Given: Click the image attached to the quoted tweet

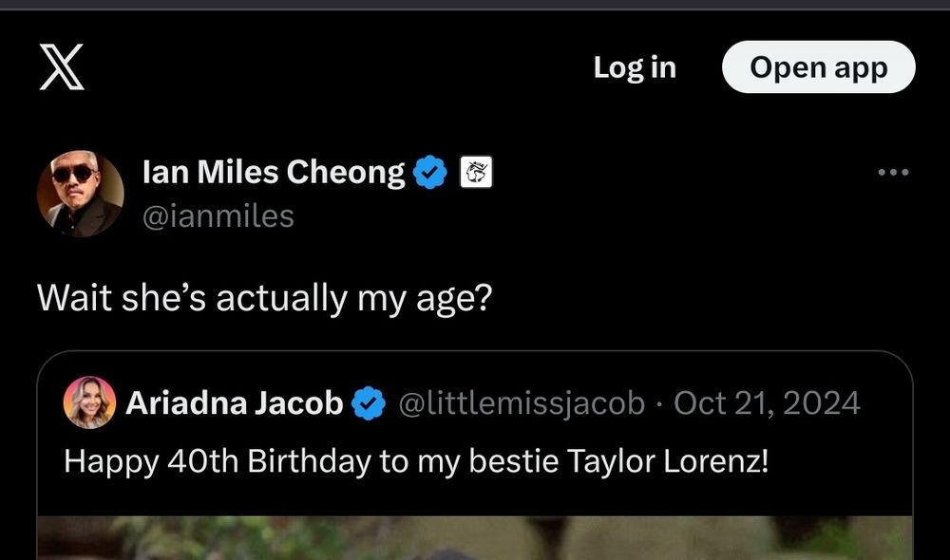Looking at the screenshot, I should tap(475, 536).
